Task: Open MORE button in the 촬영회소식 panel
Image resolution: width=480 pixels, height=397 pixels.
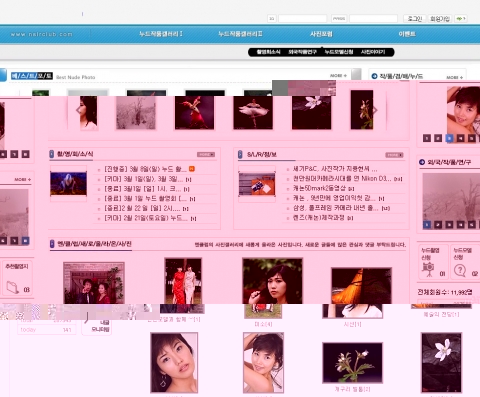Action: 206,155
